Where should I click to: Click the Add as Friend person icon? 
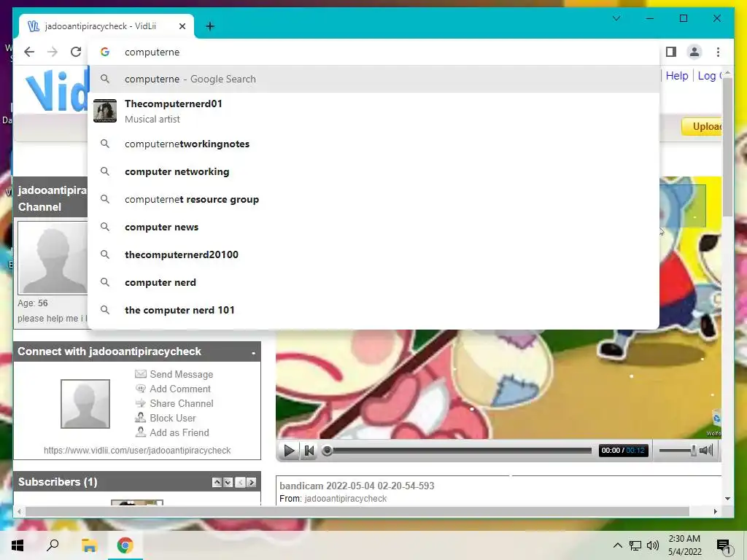pos(141,432)
